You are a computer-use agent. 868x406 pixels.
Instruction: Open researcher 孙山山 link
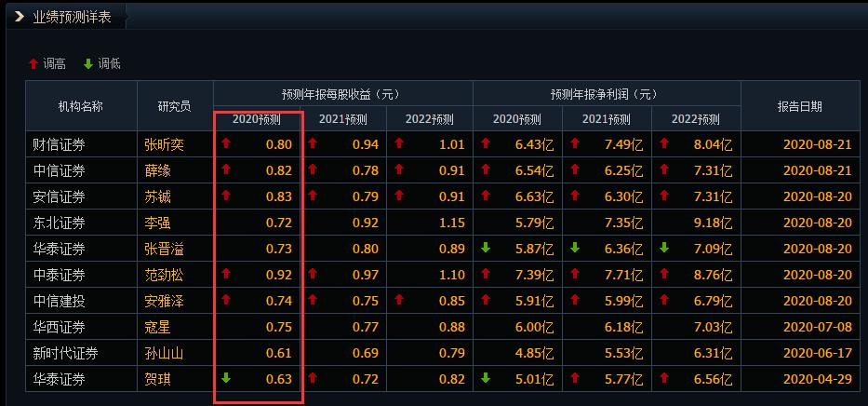164,353
